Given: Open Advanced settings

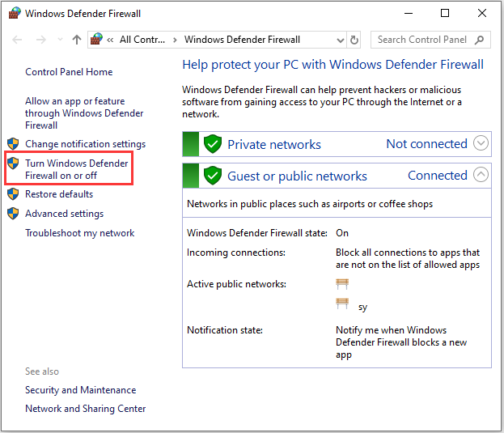Looking at the screenshot, I should (x=64, y=214).
